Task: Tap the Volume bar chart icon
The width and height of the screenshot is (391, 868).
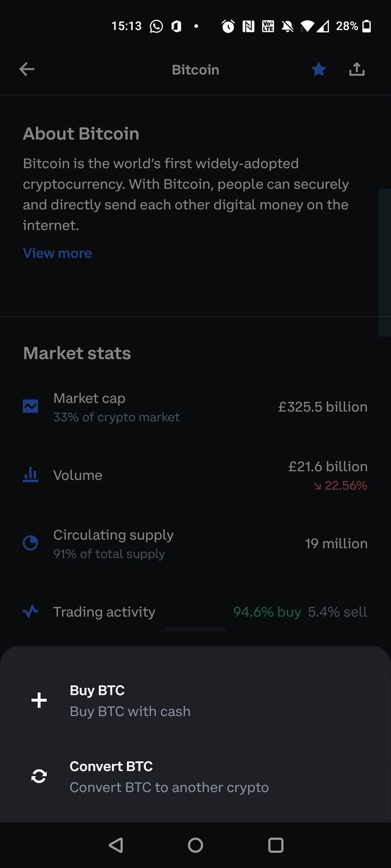Action: [30, 475]
